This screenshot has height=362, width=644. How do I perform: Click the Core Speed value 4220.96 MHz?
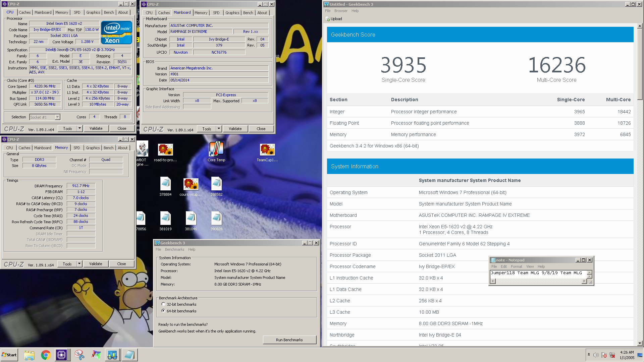pos(45,86)
